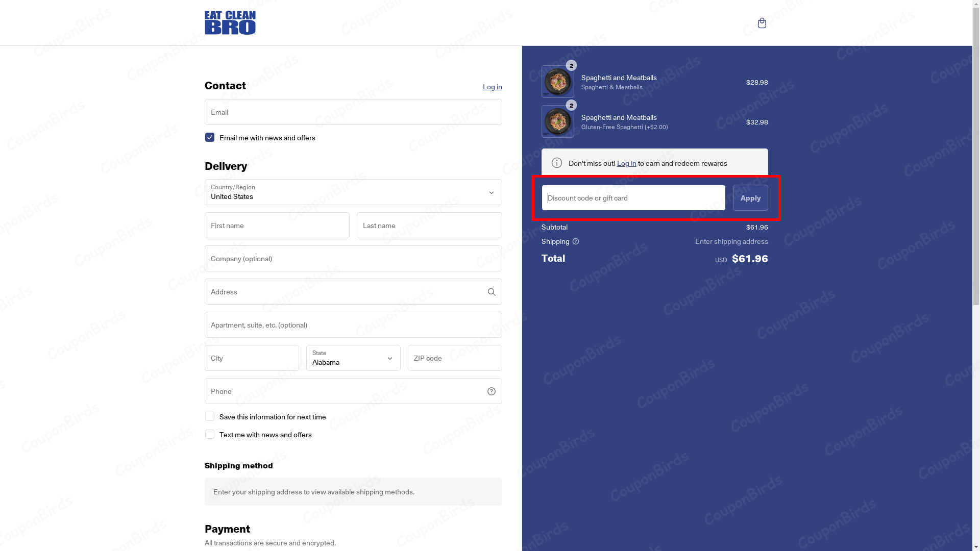Open the Country/Region dropdown
The width and height of the screenshot is (980, 551).
pyautogui.click(x=353, y=192)
